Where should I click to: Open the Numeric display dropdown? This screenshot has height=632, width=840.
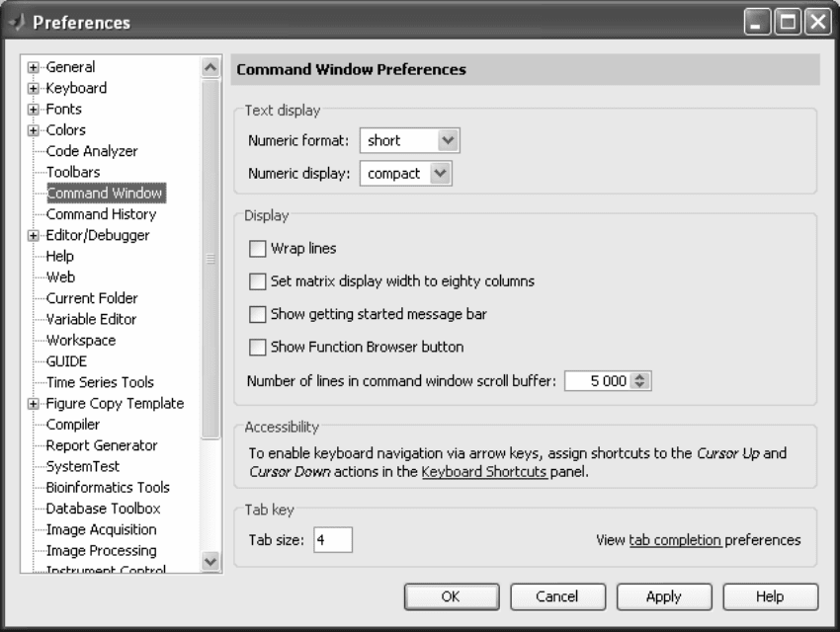point(406,174)
